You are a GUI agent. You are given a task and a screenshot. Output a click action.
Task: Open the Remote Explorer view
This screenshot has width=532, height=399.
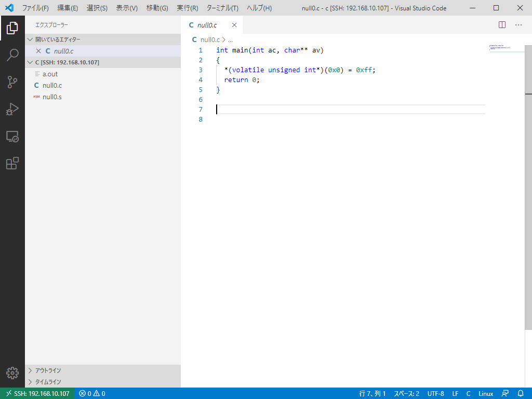pos(12,137)
